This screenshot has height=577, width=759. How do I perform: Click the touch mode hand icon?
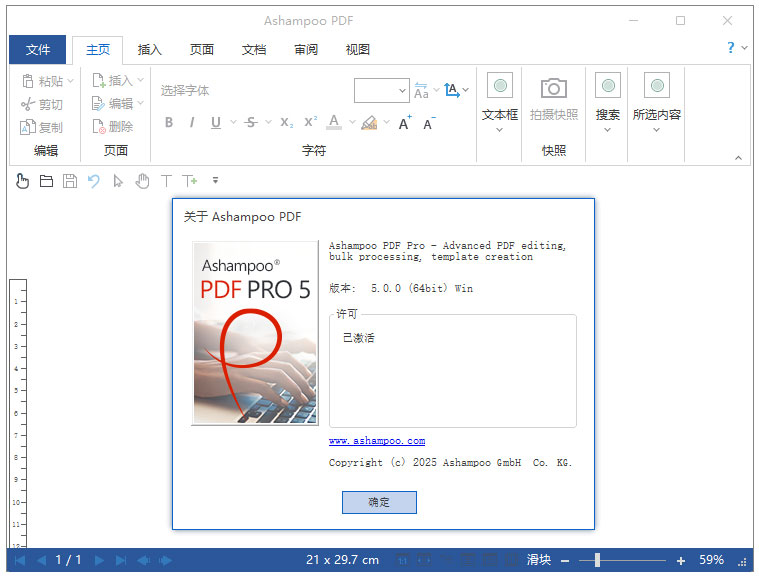pos(22,181)
